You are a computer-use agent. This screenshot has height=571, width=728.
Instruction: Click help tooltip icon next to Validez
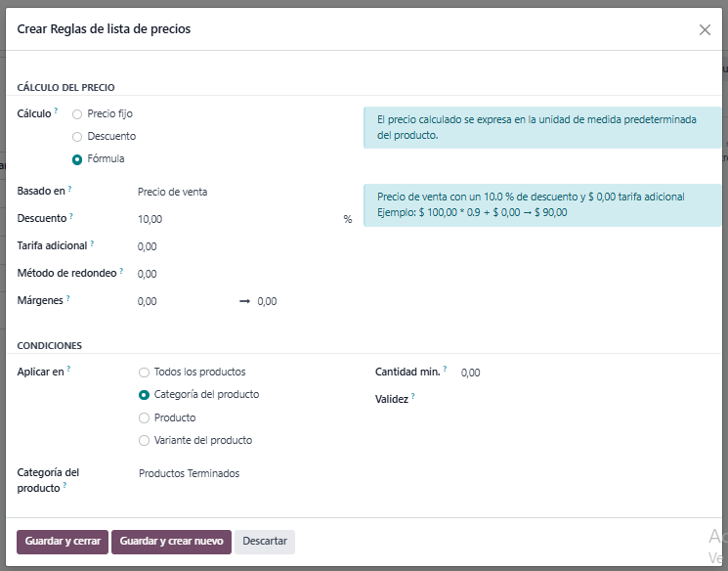(413, 396)
